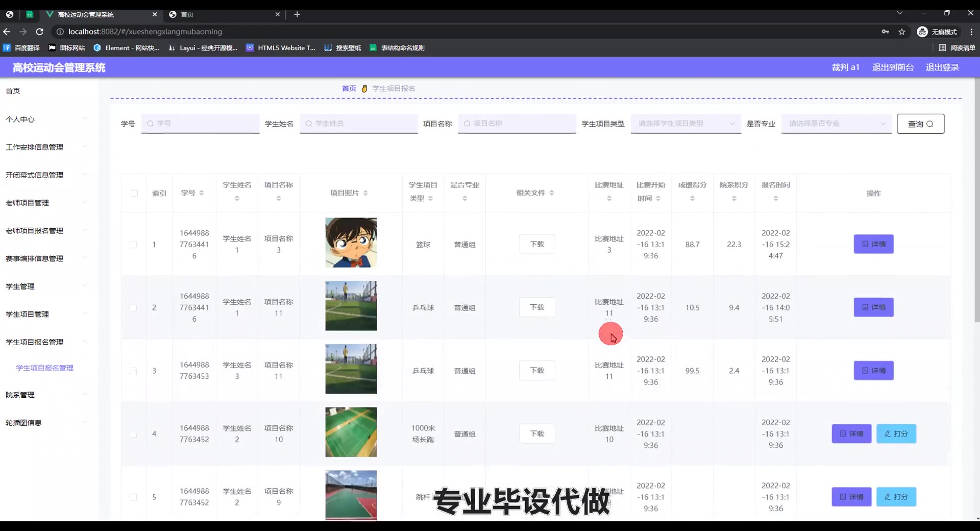Click the 打分 button in row 4
This screenshot has height=531, width=980.
click(896, 434)
